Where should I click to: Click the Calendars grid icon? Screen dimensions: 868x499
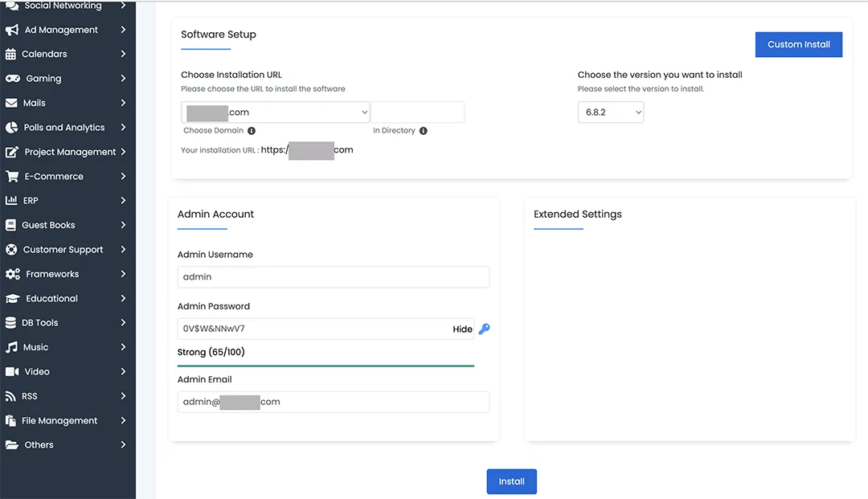tap(10, 54)
